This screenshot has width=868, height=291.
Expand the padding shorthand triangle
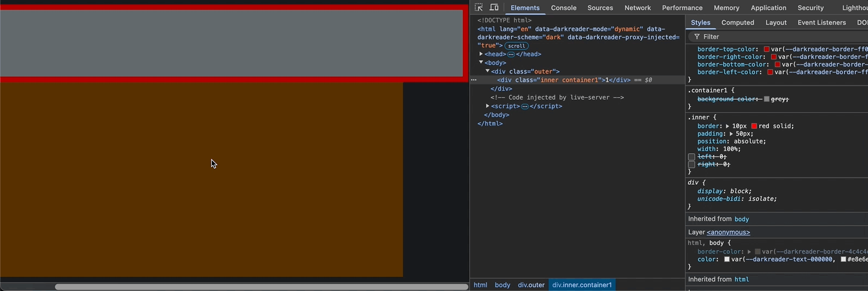coord(731,134)
